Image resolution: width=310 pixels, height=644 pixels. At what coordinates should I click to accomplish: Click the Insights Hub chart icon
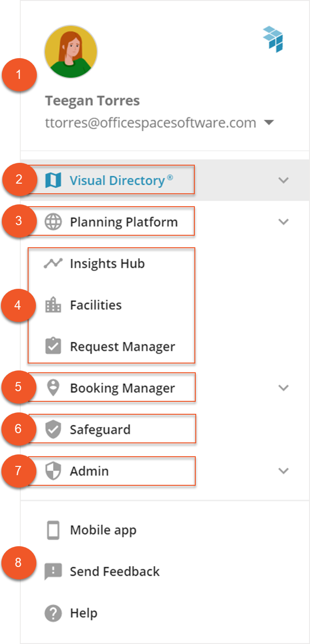click(54, 263)
